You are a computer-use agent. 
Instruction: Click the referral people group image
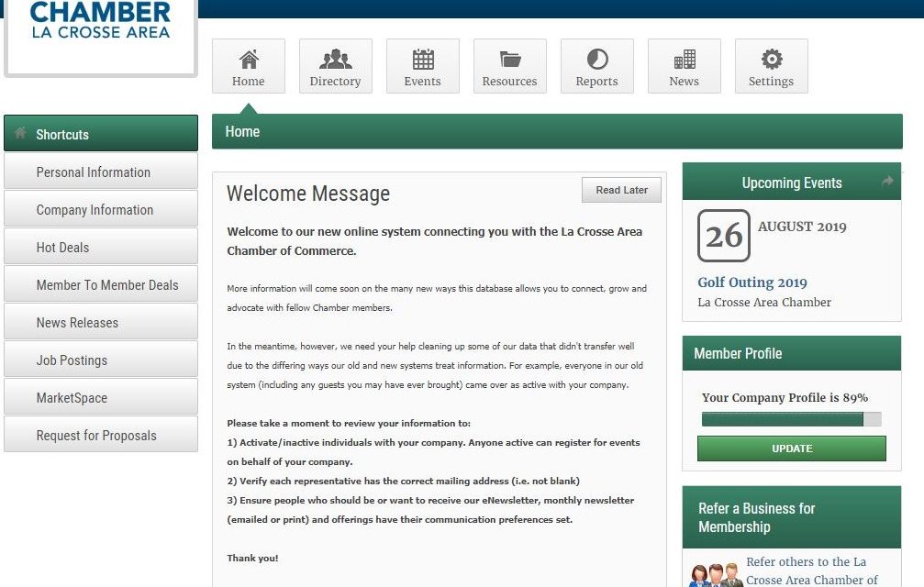point(716,575)
